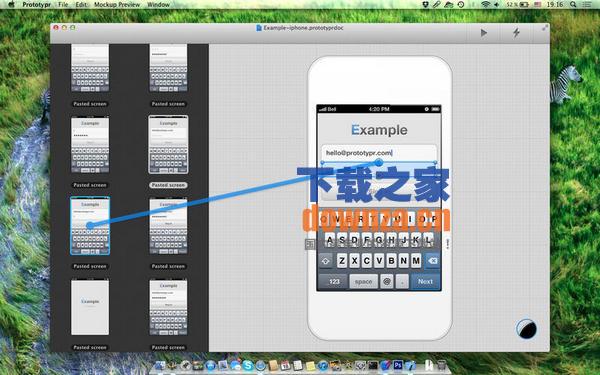Click the 123 key on the mockup keyboard
600x375 pixels.
pos(334,282)
